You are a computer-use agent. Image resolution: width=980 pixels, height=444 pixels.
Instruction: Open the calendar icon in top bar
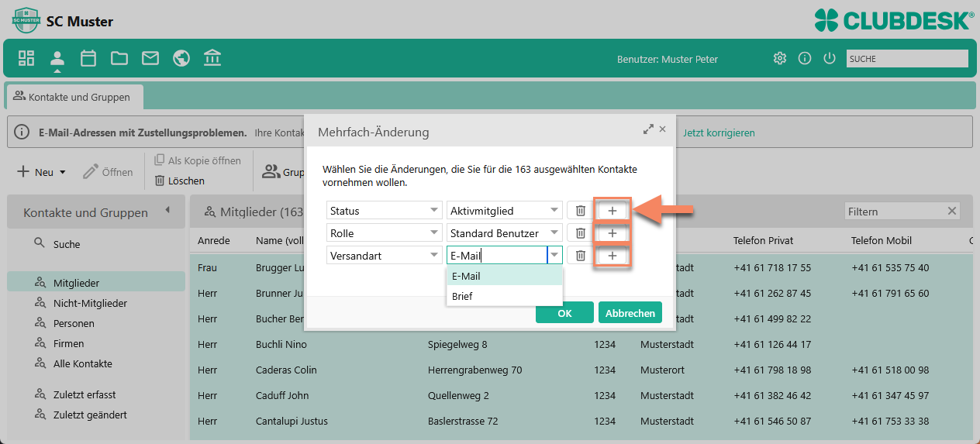tap(88, 58)
